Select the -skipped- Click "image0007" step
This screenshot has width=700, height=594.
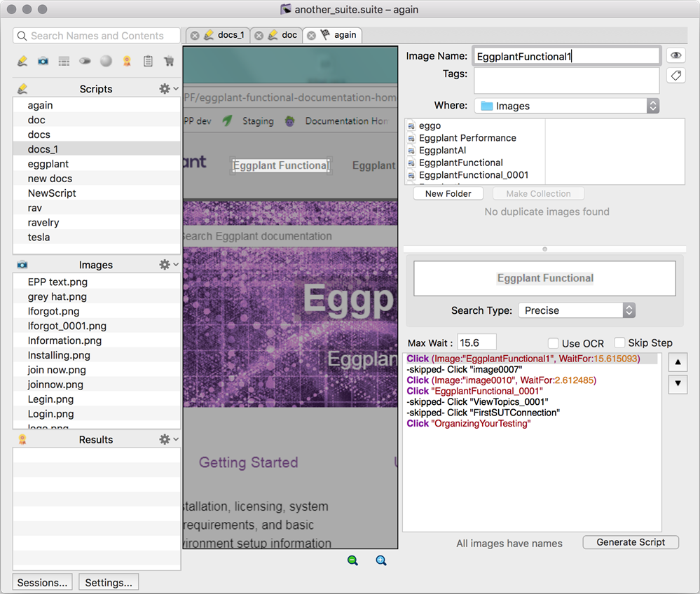pyautogui.click(x=531, y=370)
